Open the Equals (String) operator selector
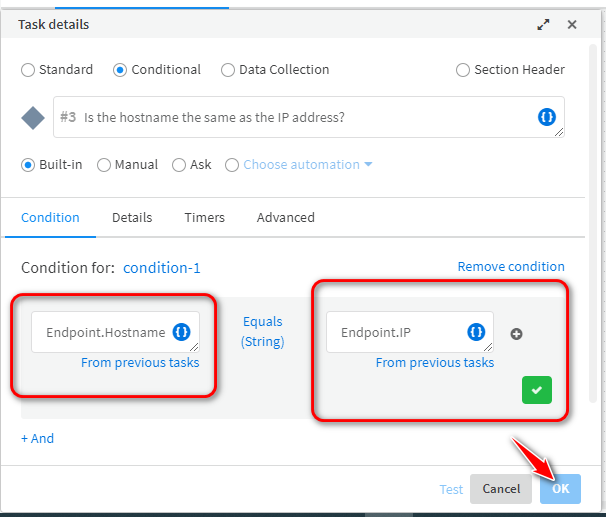The height and width of the screenshot is (517, 606). [x=262, y=332]
